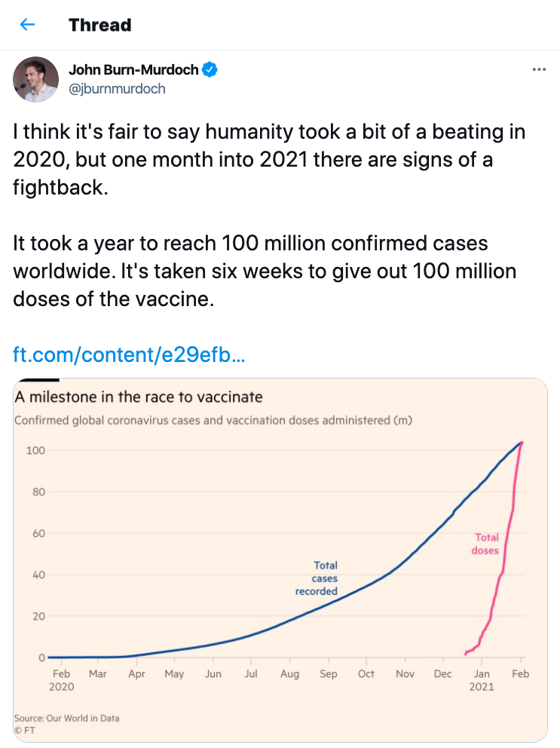Click the blue verified badge
Screen dimensions: 560x748
211,70
